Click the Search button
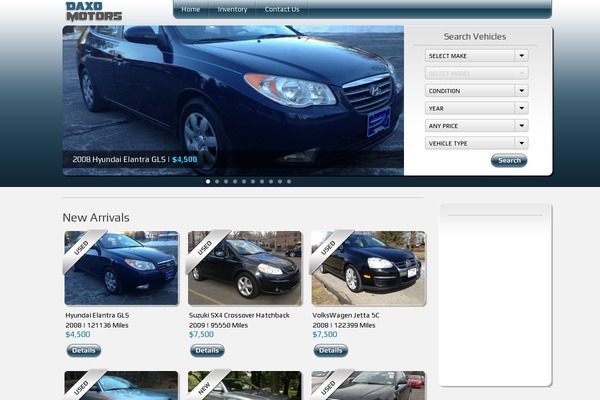The width and height of the screenshot is (600, 400). tap(509, 160)
